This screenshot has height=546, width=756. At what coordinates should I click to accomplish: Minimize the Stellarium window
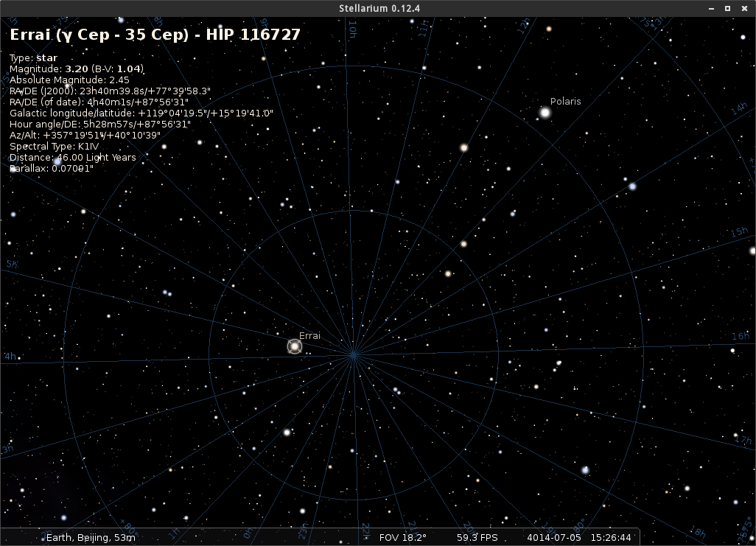pyautogui.click(x=711, y=8)
